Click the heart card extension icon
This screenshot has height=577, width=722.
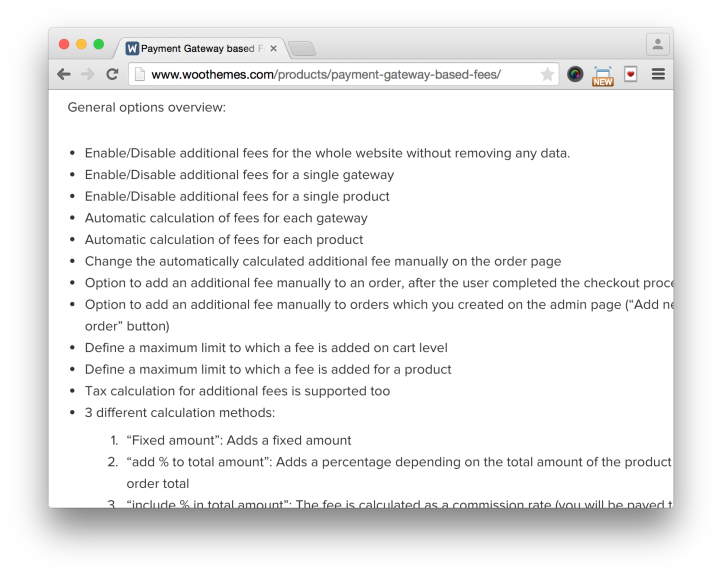click(x=631, y=74)
